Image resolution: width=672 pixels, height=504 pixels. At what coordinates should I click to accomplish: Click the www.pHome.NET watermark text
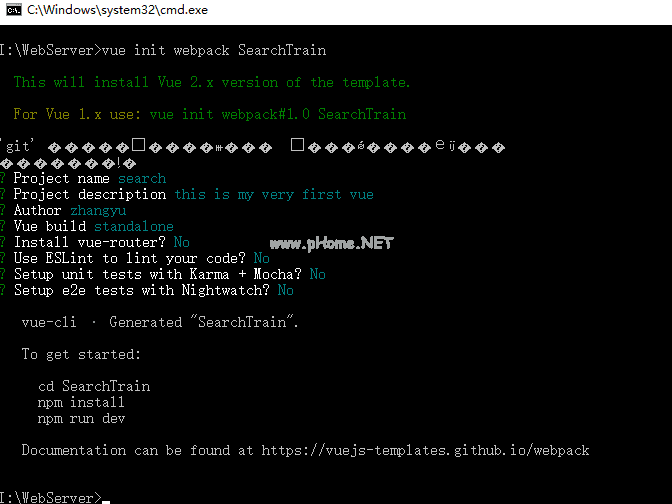click(x=332, y=243)
